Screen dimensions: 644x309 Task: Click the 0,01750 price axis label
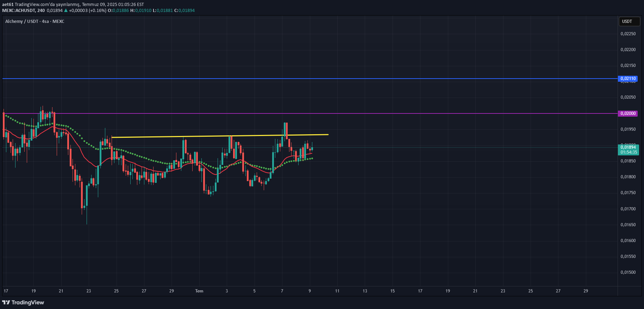coord(628,193)
